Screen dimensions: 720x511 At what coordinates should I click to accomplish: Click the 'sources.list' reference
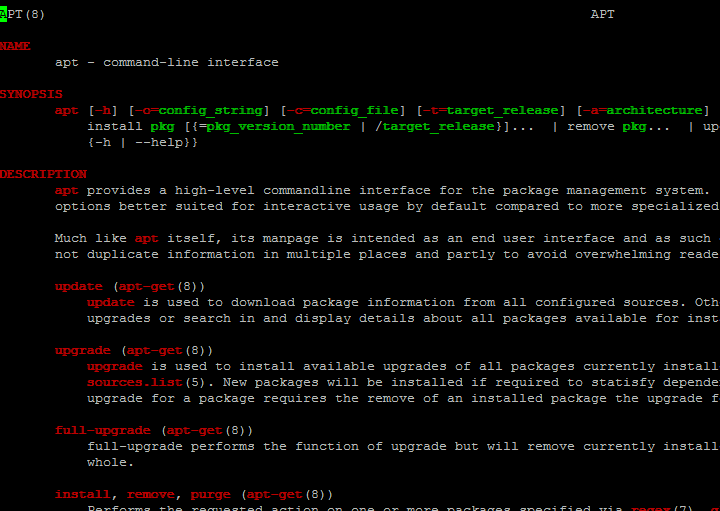coord(135,382)
